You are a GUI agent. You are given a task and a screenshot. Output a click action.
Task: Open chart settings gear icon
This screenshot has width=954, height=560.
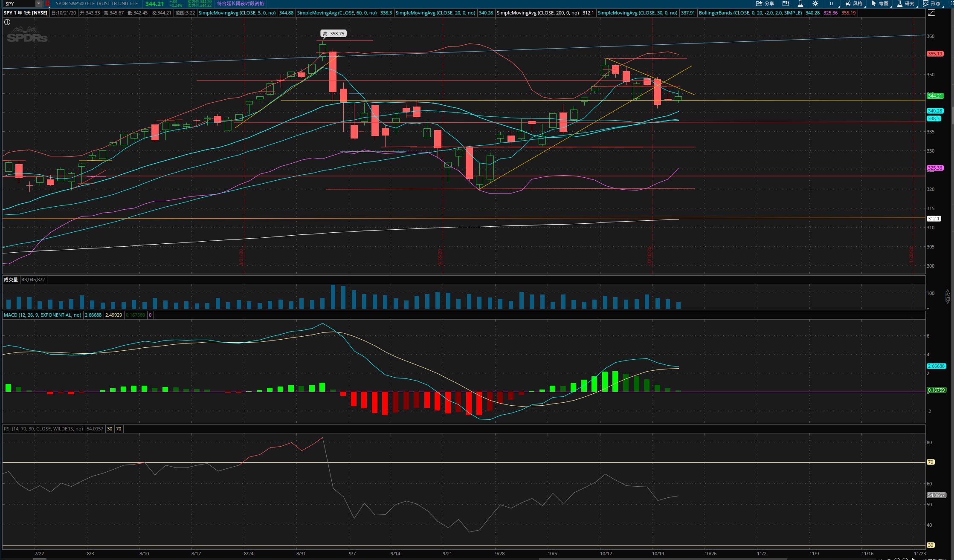click(815, 3)
